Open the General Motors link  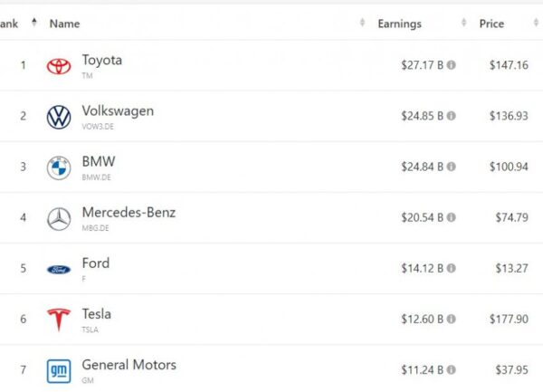pyautogui.click(x=129, y=364)
